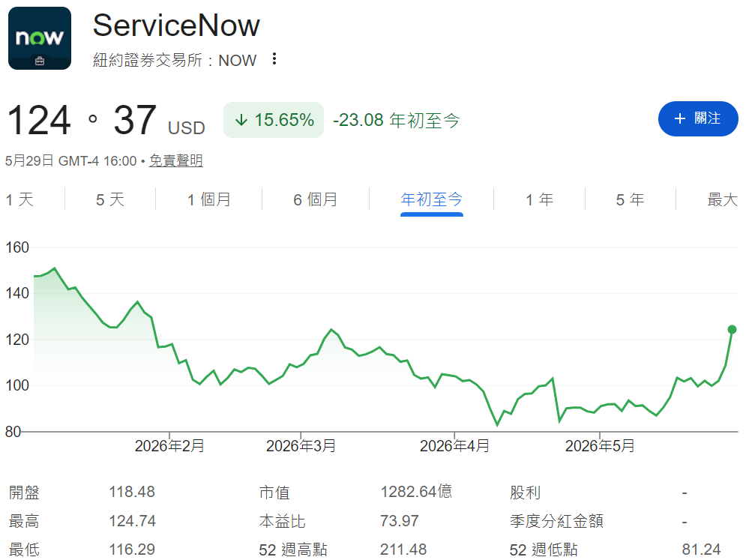Click the 股利 label

coord(525,493)
